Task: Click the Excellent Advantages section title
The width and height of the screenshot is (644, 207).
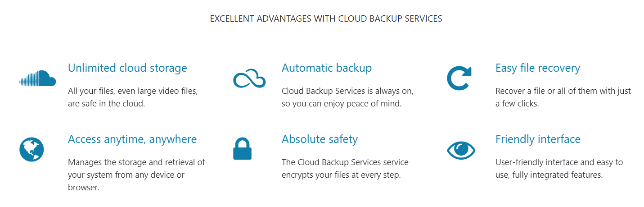Action: tap(326, 18)
